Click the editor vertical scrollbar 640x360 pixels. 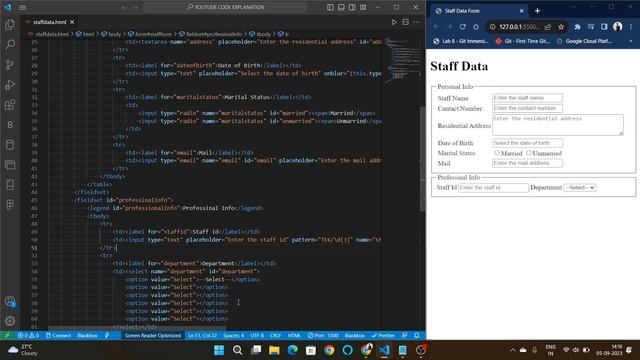tap(422, 158)
